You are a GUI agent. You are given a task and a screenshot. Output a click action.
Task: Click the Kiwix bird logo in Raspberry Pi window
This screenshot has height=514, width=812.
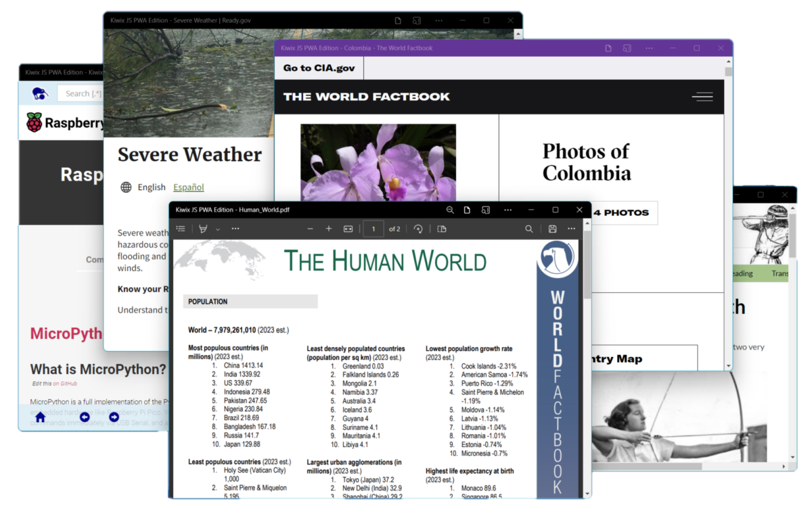point(40,93)
